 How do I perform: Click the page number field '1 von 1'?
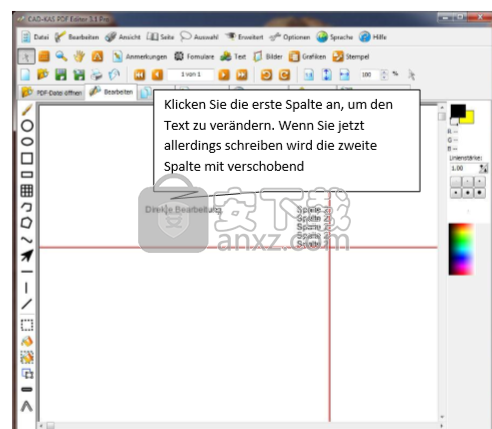tap(191, 75)
